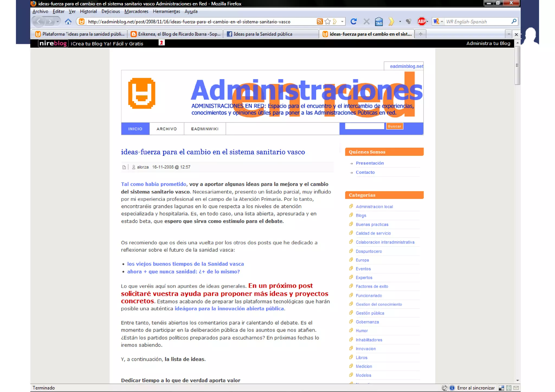This screenshot has width=555, height=392.
Task: Open the Presentación sidebar link
Action: point(370,163)
